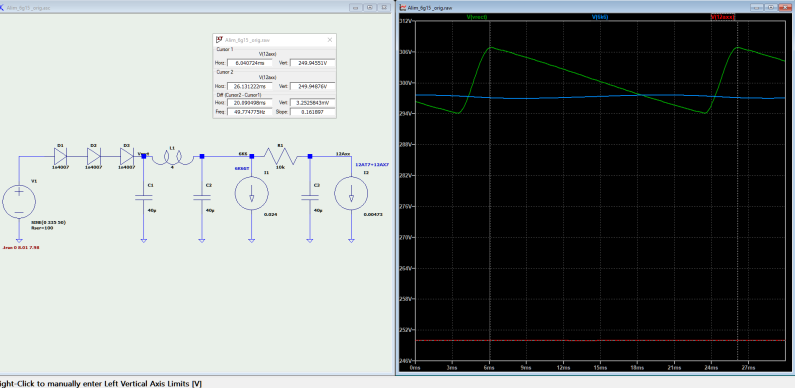This screenshot has width=795, height=388.
Task: Click the capacitor C1 symbol
Action: coord(143,196)
